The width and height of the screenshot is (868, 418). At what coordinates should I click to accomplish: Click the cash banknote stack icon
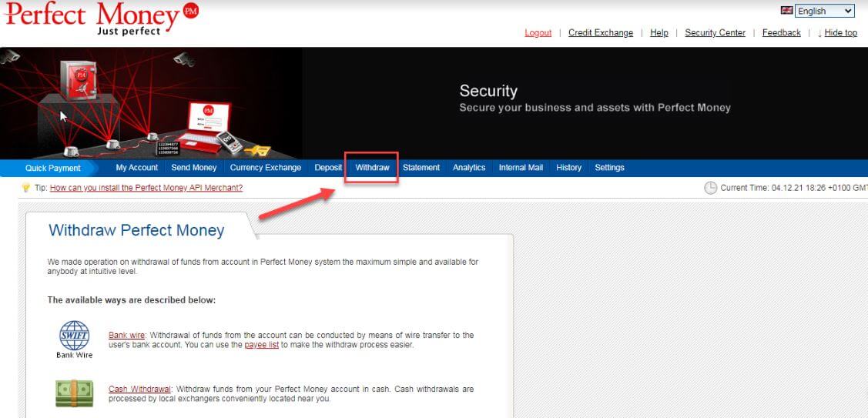74,393
